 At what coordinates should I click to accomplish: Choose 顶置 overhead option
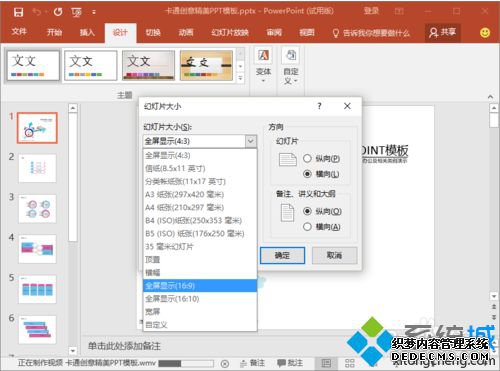coord(200,260)
